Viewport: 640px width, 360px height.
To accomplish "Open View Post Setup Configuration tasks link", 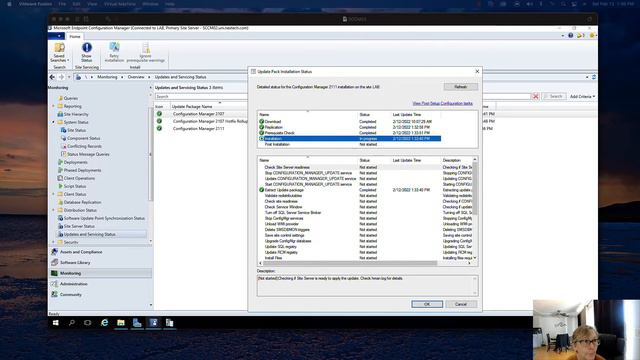I will point(442,104).
